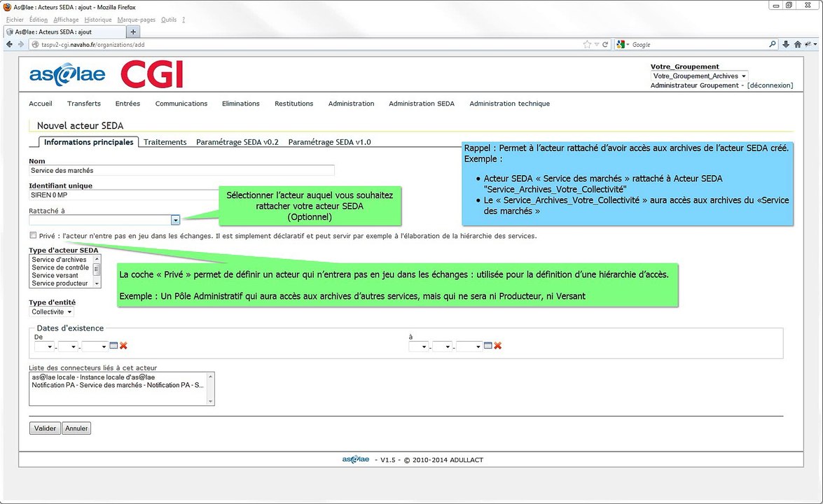Open end date day dropdown
The height and width of the screenshot is (504, 823).
[x=418, y=346]
